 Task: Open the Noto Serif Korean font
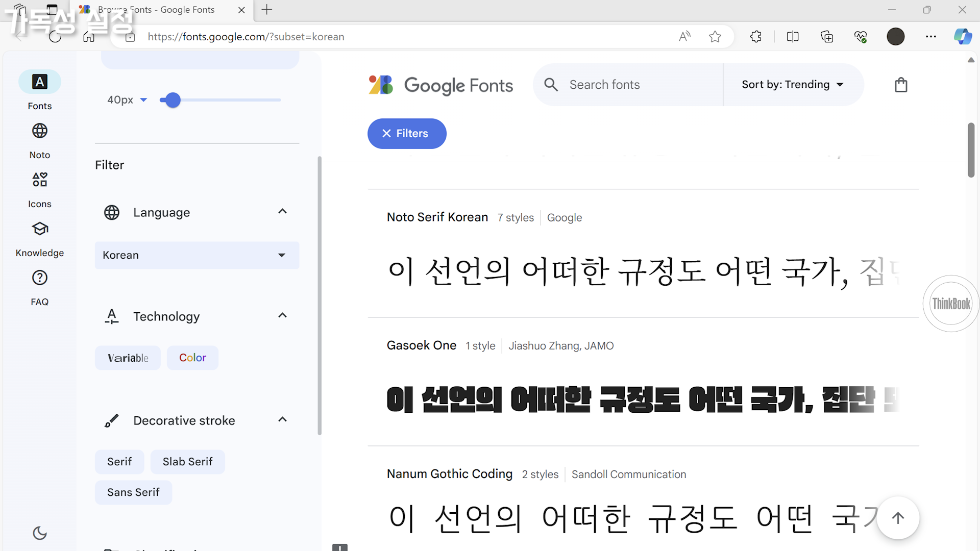click(437, 217)
